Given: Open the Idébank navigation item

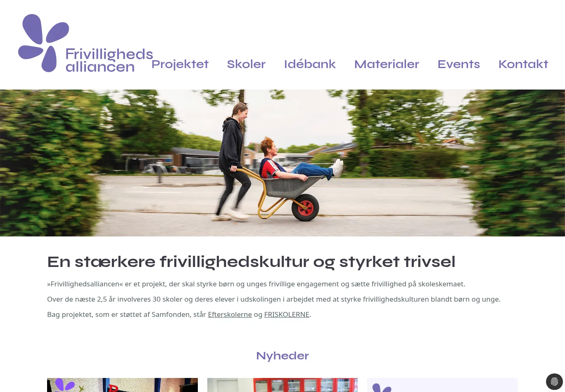Looking at the screenshot, I should [310, 64].
